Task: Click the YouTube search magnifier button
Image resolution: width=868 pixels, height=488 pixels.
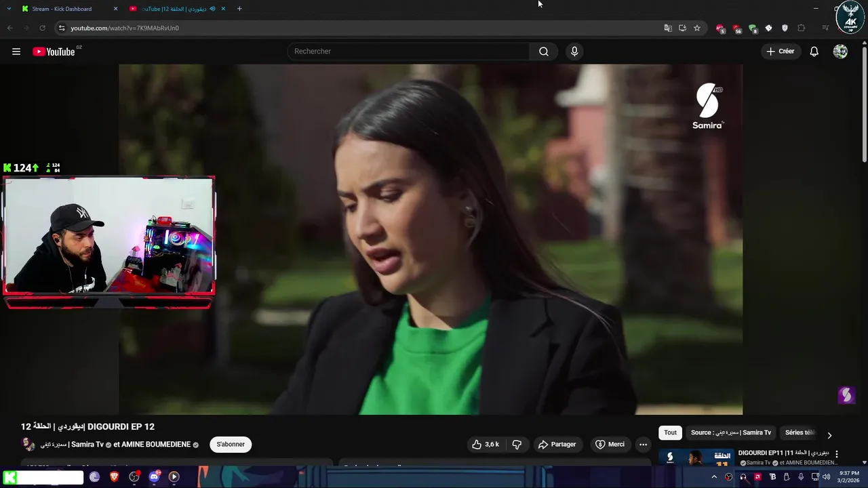Action: pos(544,52)
